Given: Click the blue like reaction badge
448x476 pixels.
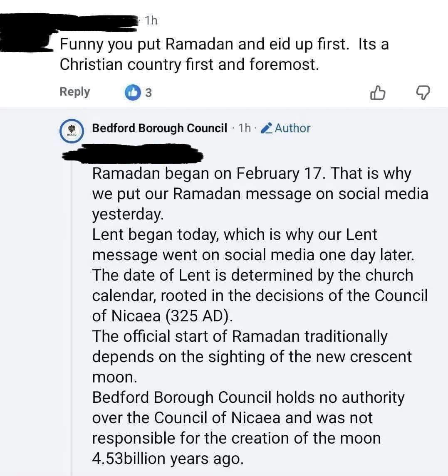Looking at the screenshot, I should point(132,93).
